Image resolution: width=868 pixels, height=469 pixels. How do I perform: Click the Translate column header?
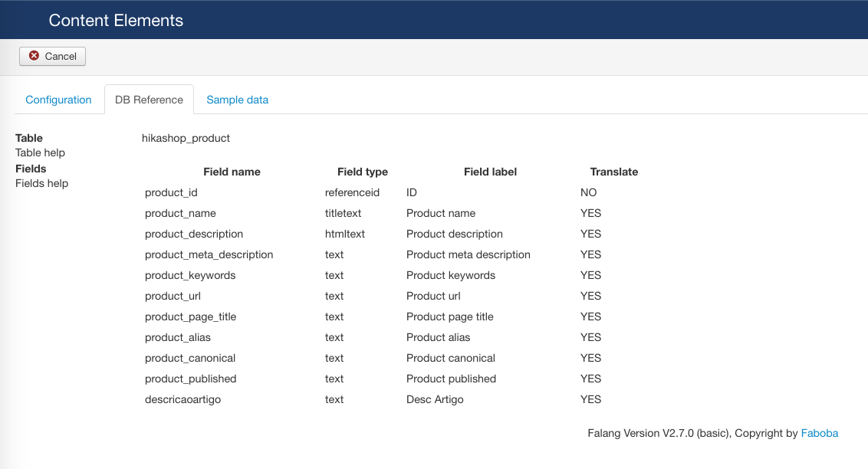[613, 172]
